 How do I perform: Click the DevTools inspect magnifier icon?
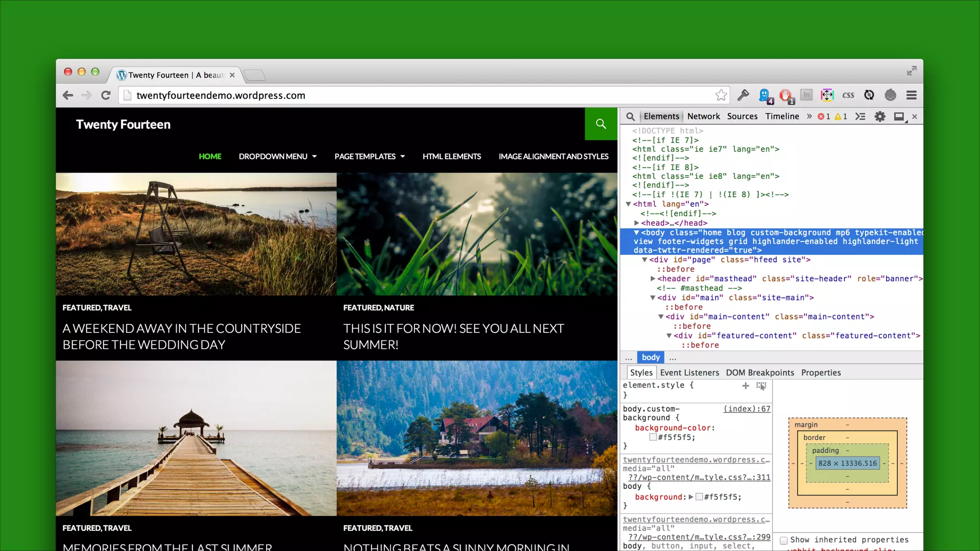point(630,116)
